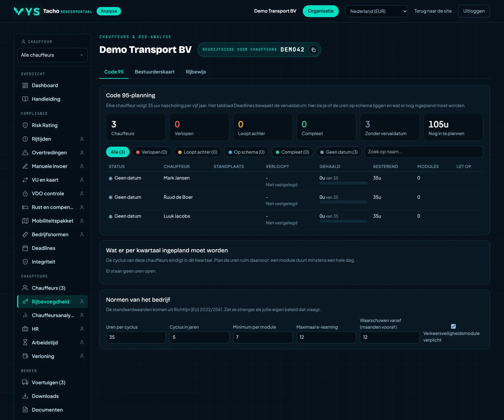Screen dimensions: 504x420
Task: Switch to the Bestuurderskaart tab
Action: (155, 72)
